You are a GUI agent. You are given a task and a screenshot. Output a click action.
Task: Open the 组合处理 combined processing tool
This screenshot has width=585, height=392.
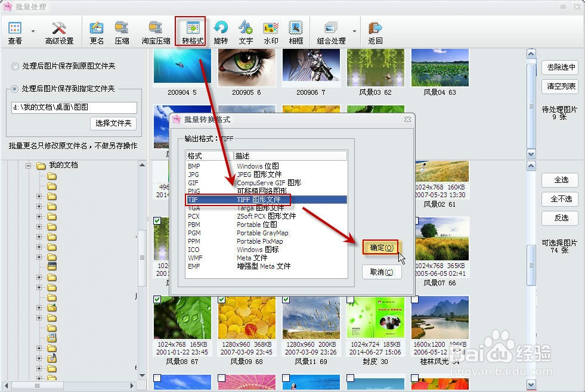(x=331, y=32)
